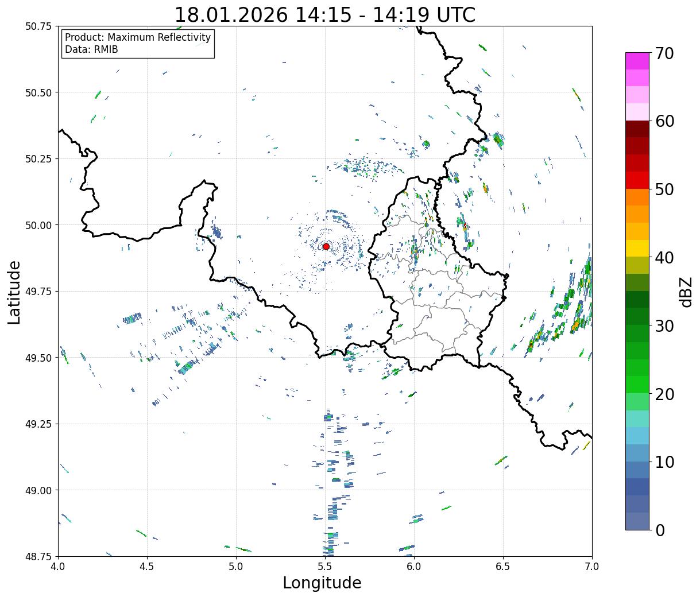
Task: Click the red radar location marker
Action: point(326,246)
